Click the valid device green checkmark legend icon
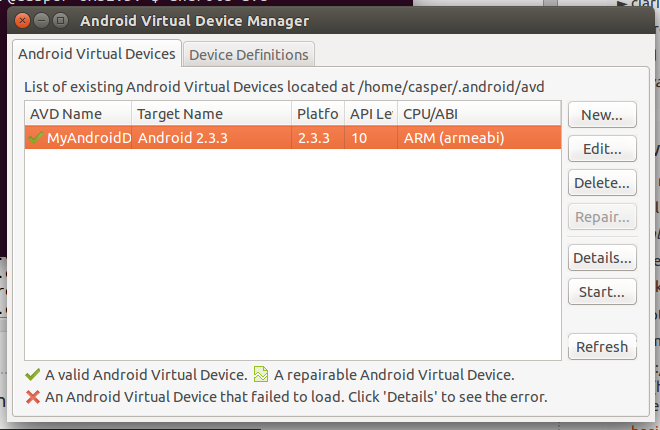 33,375
